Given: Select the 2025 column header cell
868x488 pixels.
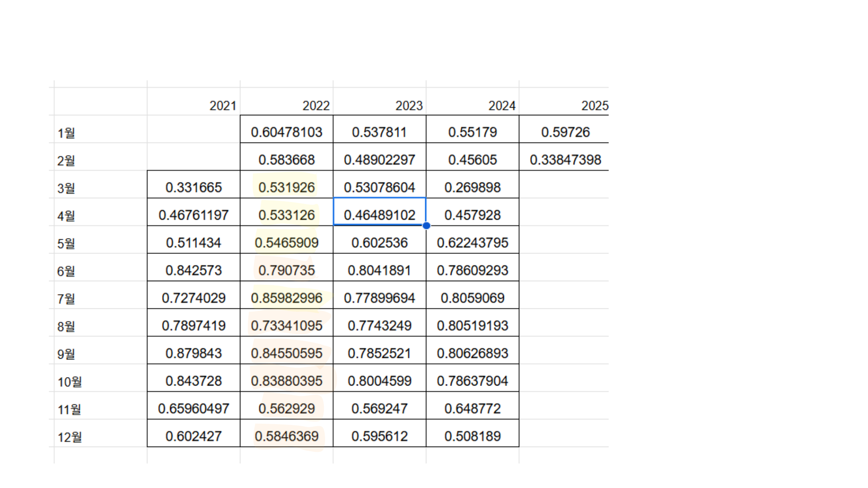Looking at the screenshot, I should click(x=594, y=106).
